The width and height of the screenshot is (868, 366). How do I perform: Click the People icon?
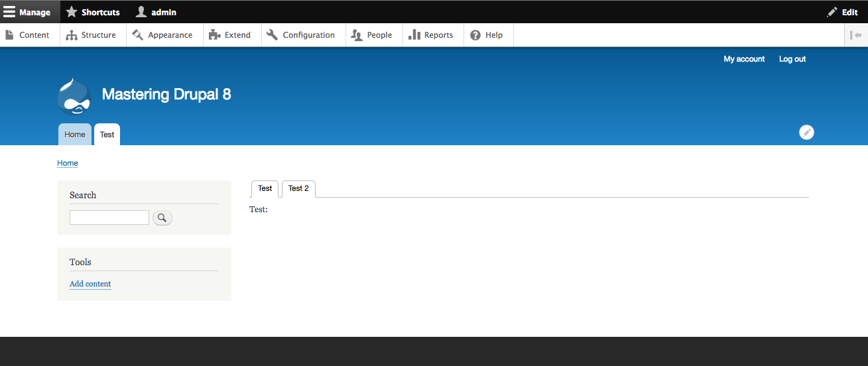point(357,35)
